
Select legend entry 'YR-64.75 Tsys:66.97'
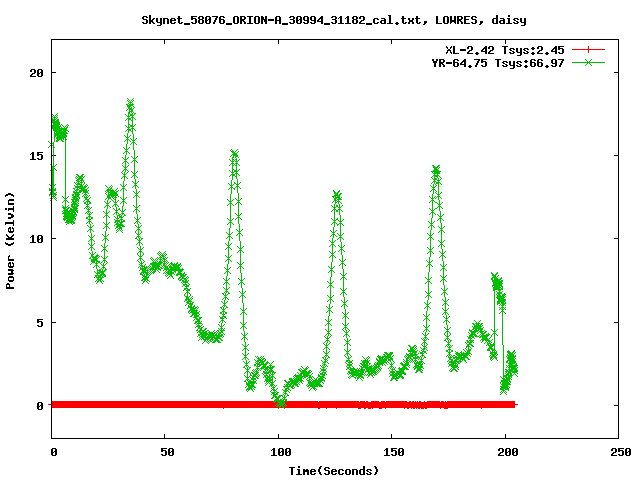498,63
